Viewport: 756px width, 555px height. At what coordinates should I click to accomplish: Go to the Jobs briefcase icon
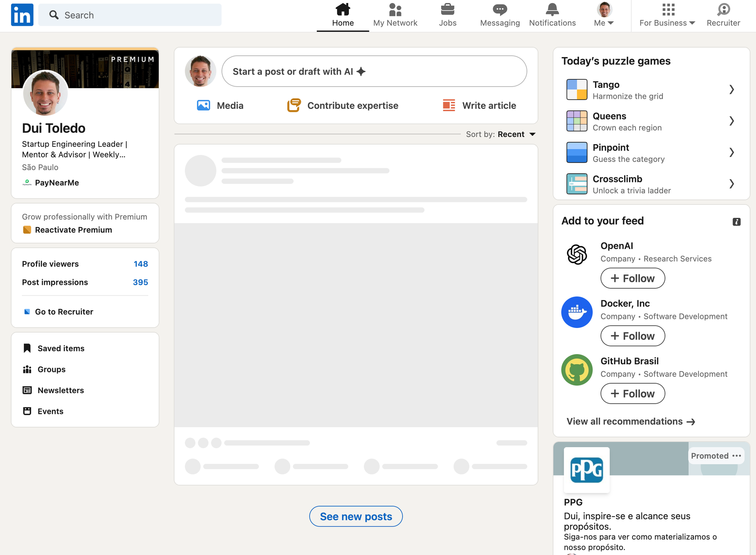448,9
